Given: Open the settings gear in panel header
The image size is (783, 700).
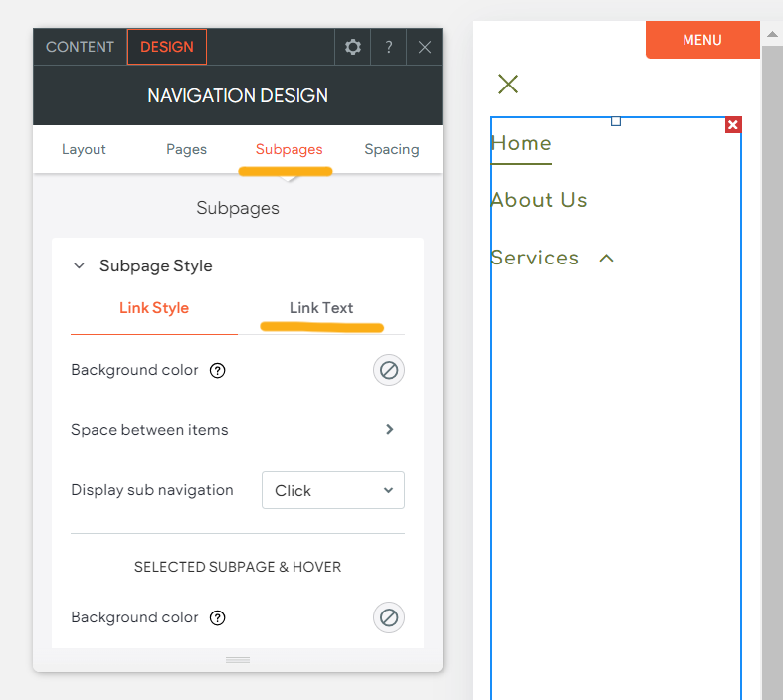Looking at the screenshot, I should click(x=352, y=47).
